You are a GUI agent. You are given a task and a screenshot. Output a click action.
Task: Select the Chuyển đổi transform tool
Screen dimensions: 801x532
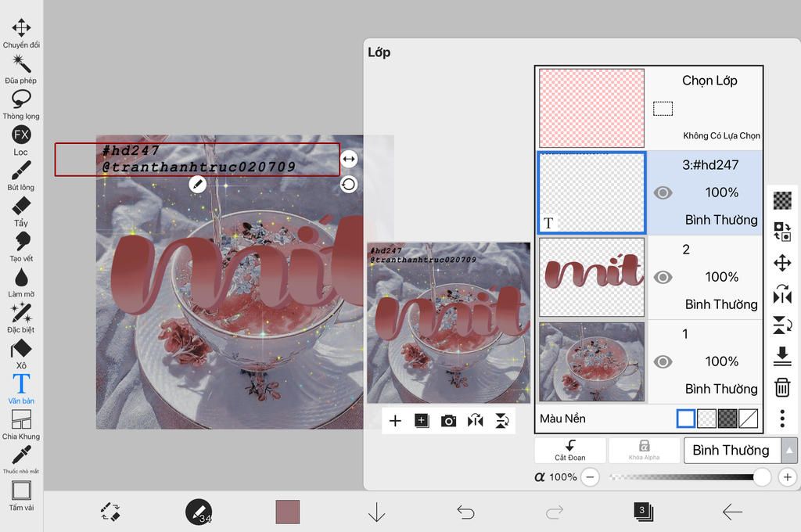(21, 33)
